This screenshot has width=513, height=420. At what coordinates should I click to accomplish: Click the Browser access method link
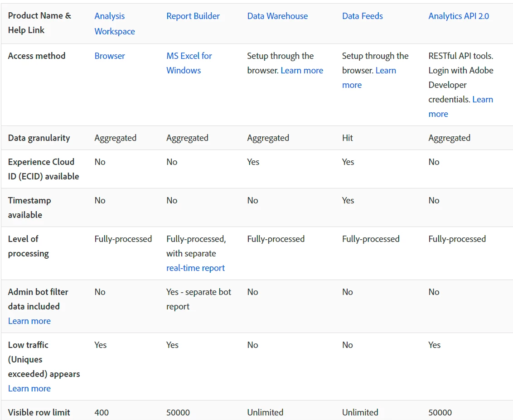(x=110, y=56)
